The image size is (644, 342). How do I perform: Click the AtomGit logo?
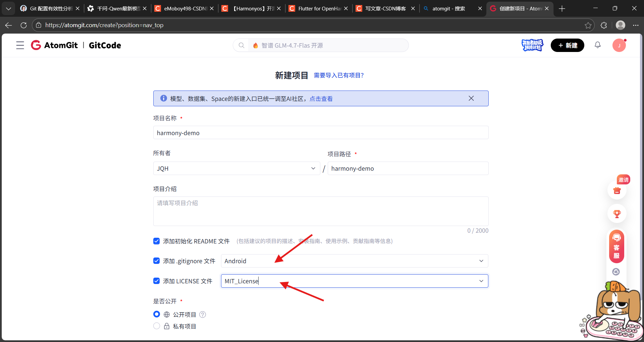point(54,45)
